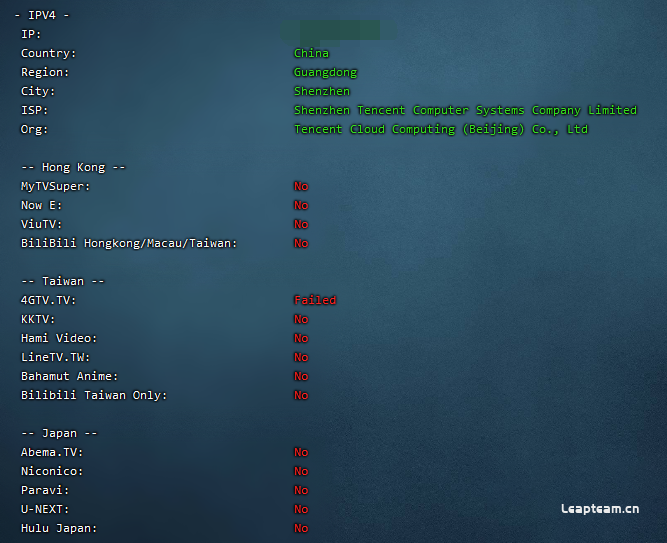This screenshot has height=543, width=667.
Task: Click the 'Org:' label
Action: [34, 129]
